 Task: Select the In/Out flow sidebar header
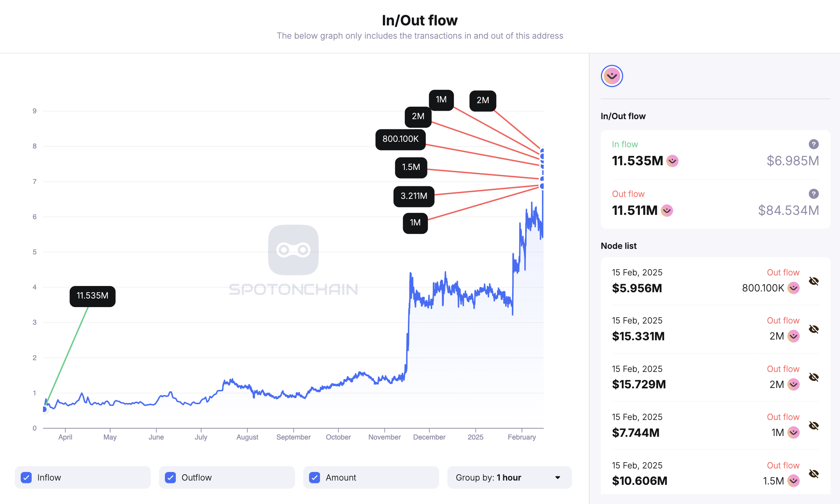coord(623,116)
